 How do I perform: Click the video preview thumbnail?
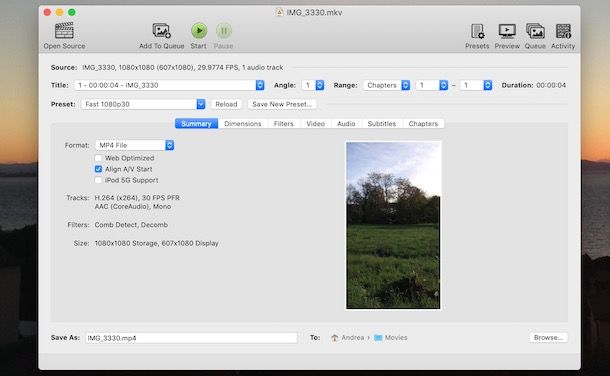tap(393, 226)
